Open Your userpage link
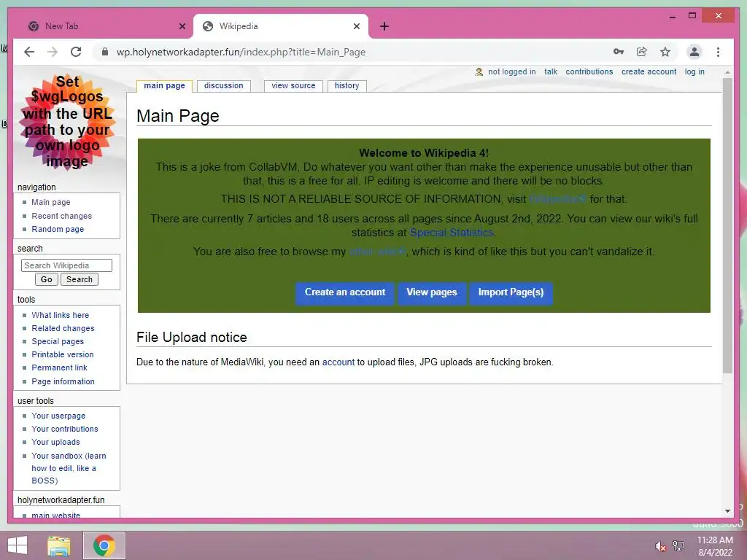747x560 pixels. (58, 416)
